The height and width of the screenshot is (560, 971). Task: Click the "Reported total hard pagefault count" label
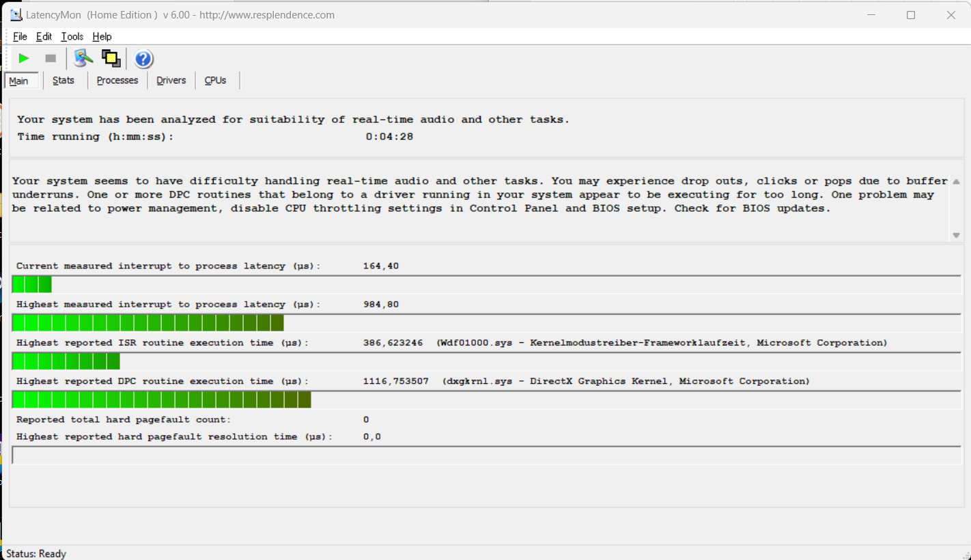pos(124,419)
